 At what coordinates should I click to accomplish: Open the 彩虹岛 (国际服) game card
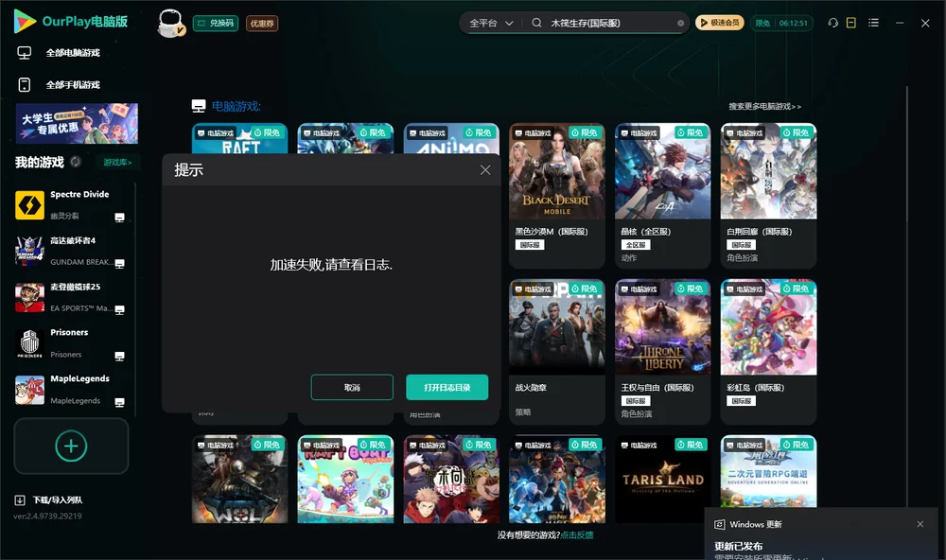pyautogui.click(x=768, y=352)
